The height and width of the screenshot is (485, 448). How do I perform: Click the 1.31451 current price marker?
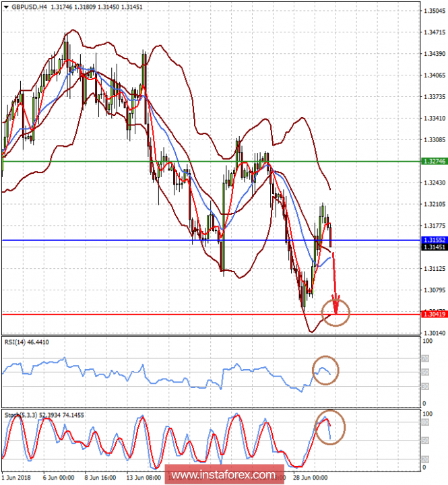point(435,247)
